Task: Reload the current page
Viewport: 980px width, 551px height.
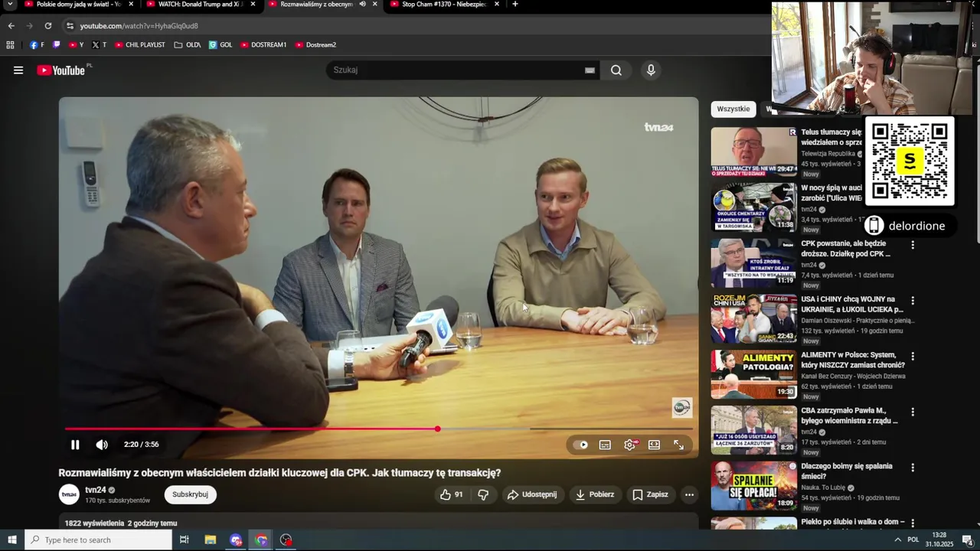Action: point(47,25)
